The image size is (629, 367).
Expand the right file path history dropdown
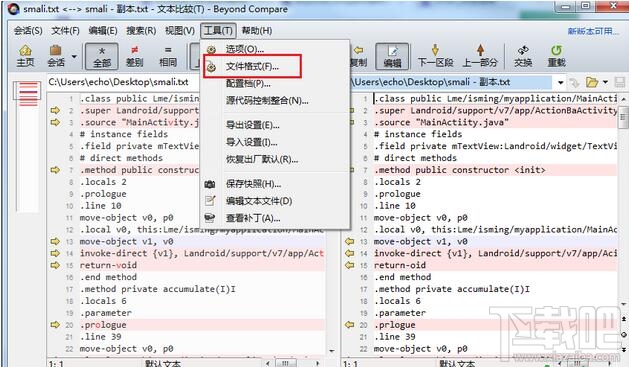pyautogui.click(x=560, y=83)
